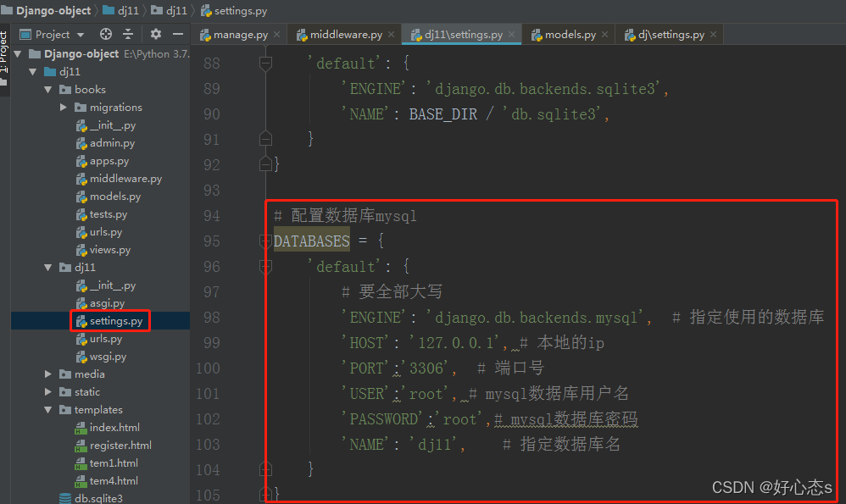Click the Collapse All icon in the Project toolbar
Screen dimensions: 846x504
point(128,33)
